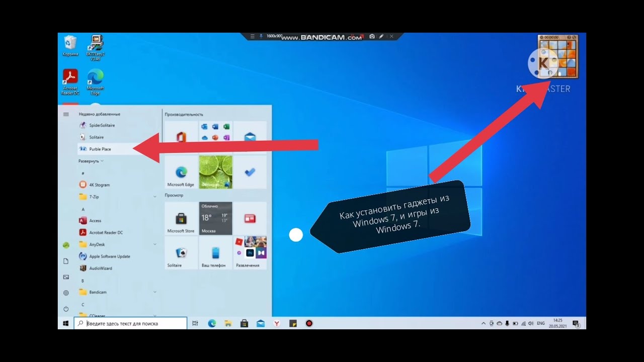Click the Power button in Start
Viewport: 644px width, 362px height.
click(x=66, y=309)
